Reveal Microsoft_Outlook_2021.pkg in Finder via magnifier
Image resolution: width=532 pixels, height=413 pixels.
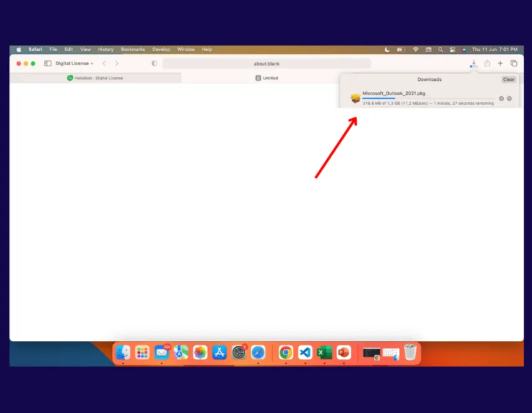[x=510, y=99]
